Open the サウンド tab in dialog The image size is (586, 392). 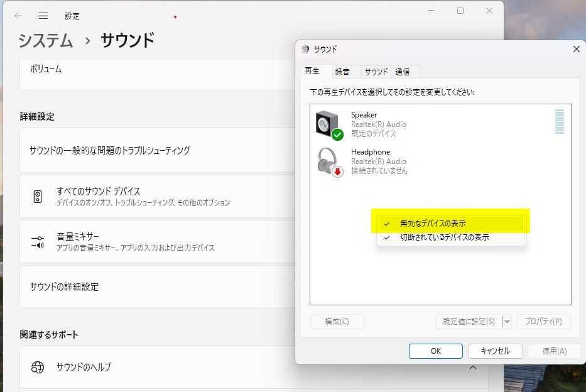point(376,72)
